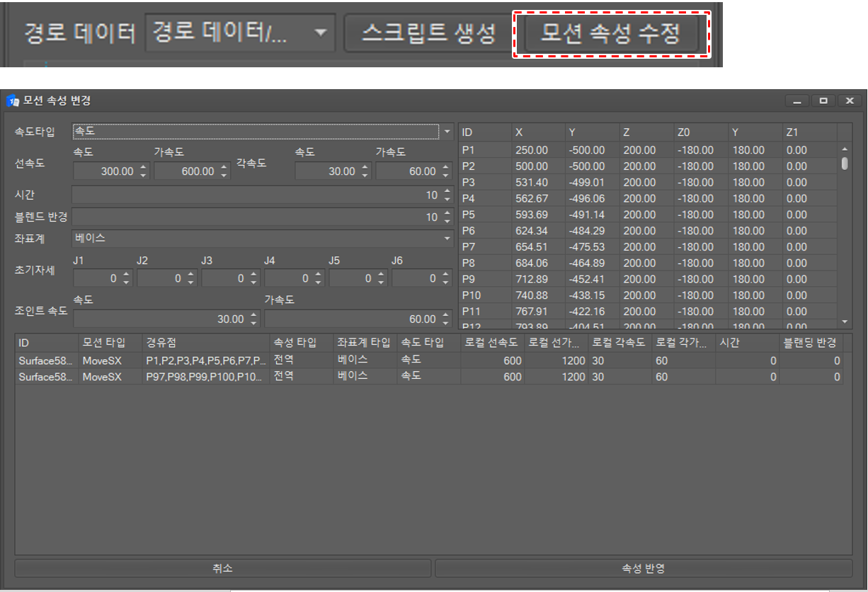The width and height of the screenshot is (868, 592).
Task: Click the application icon in the title bar
Action: click(13, 101)
